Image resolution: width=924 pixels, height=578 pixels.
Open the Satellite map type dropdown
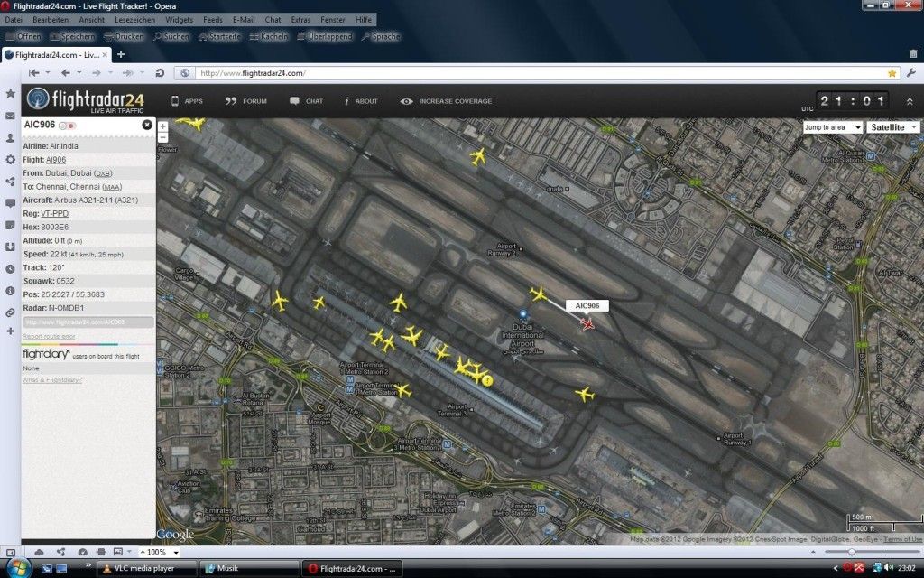[892, 127]
